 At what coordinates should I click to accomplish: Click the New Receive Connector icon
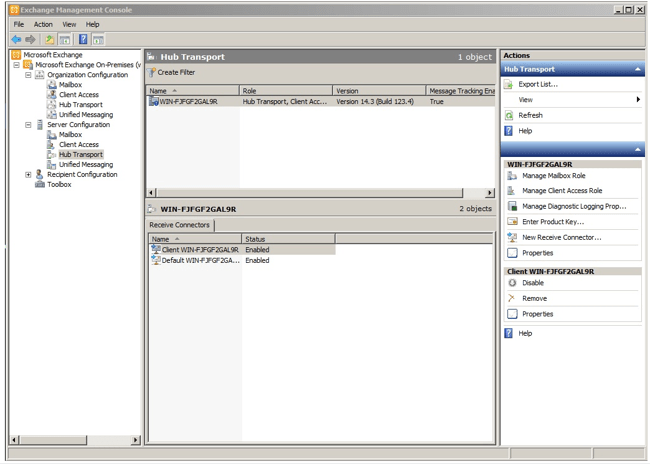512,237
